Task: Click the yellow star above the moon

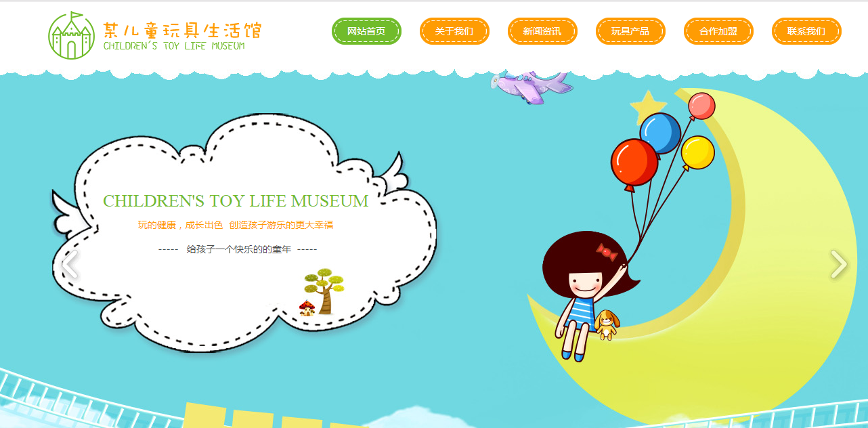Action: (648, 106)
